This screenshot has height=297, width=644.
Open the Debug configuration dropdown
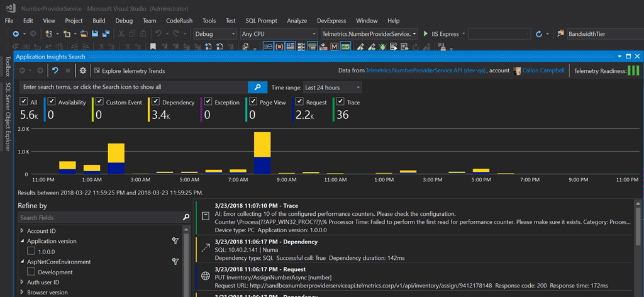tap(215, 33)
